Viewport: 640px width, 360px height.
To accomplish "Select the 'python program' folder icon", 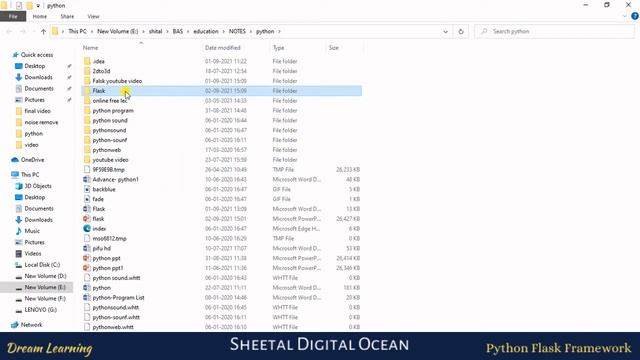I will (x=87, y=110).
